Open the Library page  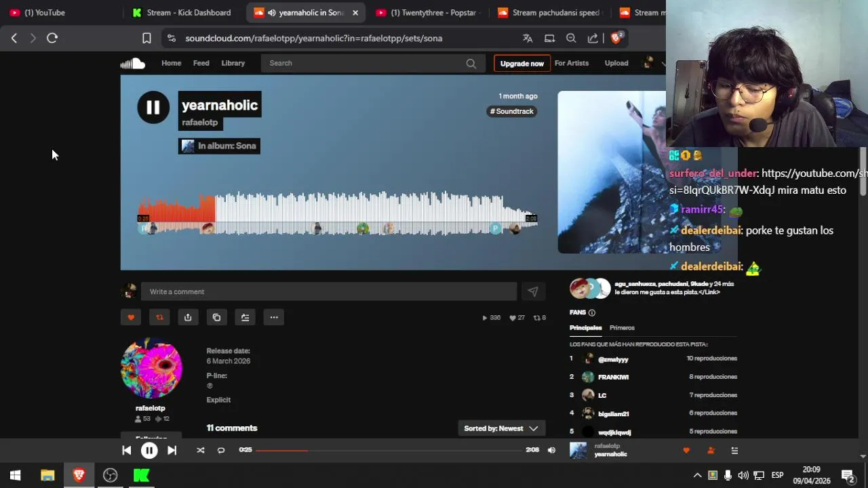pyautogui.click(x=233, y=63)
